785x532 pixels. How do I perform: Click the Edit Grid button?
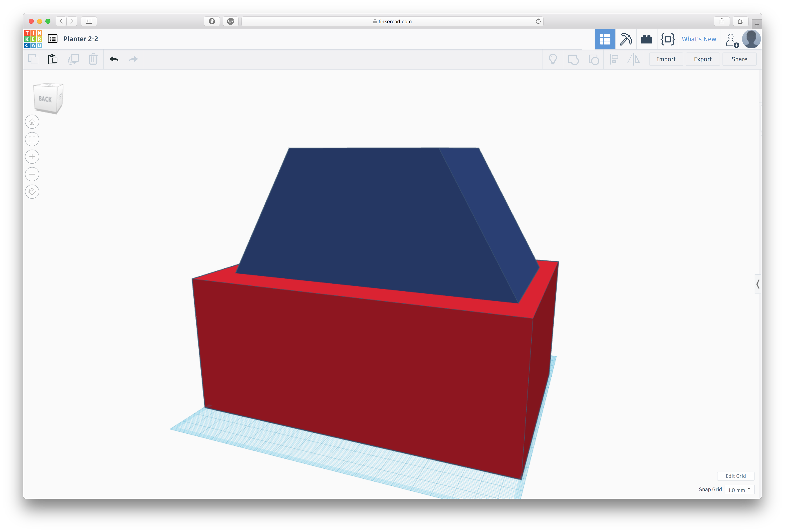(735, 476)
